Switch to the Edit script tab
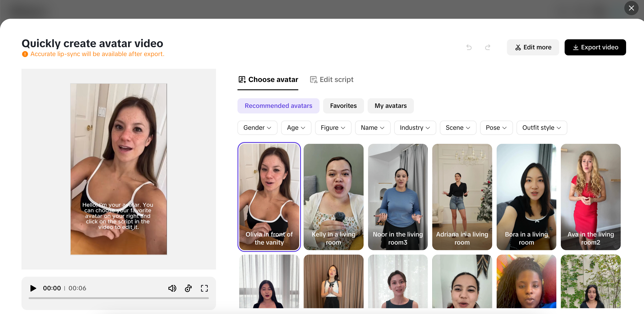 pos(337,79)
